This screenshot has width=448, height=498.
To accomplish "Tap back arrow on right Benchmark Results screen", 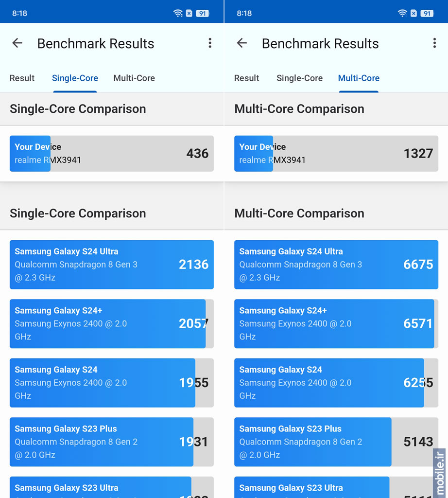I will (x=242, y=43).
